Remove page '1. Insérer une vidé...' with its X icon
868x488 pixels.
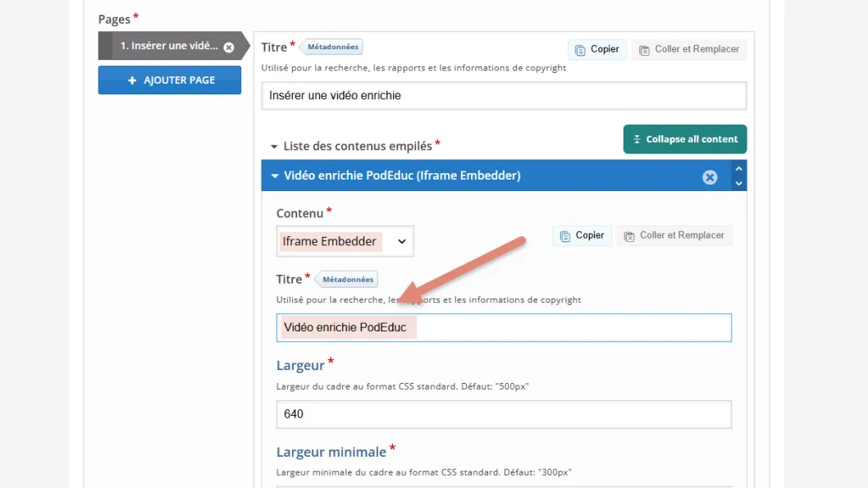[x=229, y=47]
